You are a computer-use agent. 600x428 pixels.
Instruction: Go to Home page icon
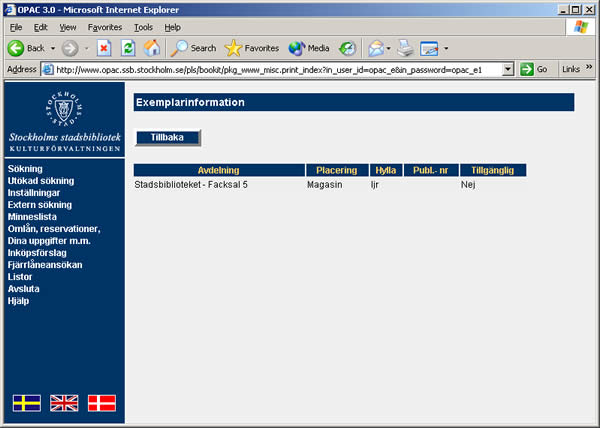coord(152,48)
